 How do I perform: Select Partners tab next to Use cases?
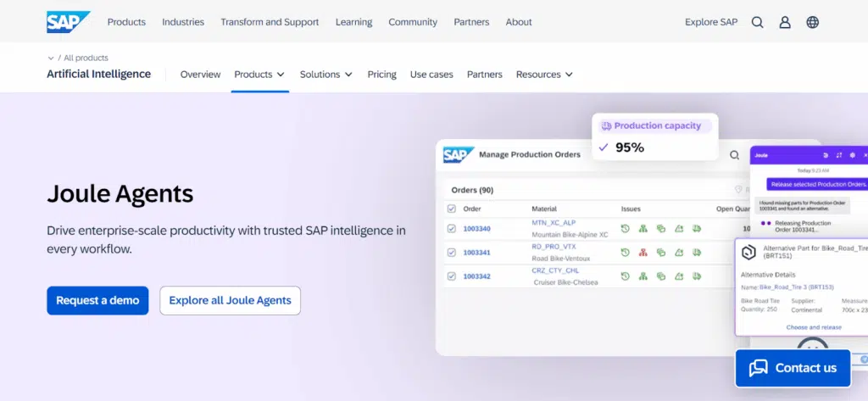[484, 75]
